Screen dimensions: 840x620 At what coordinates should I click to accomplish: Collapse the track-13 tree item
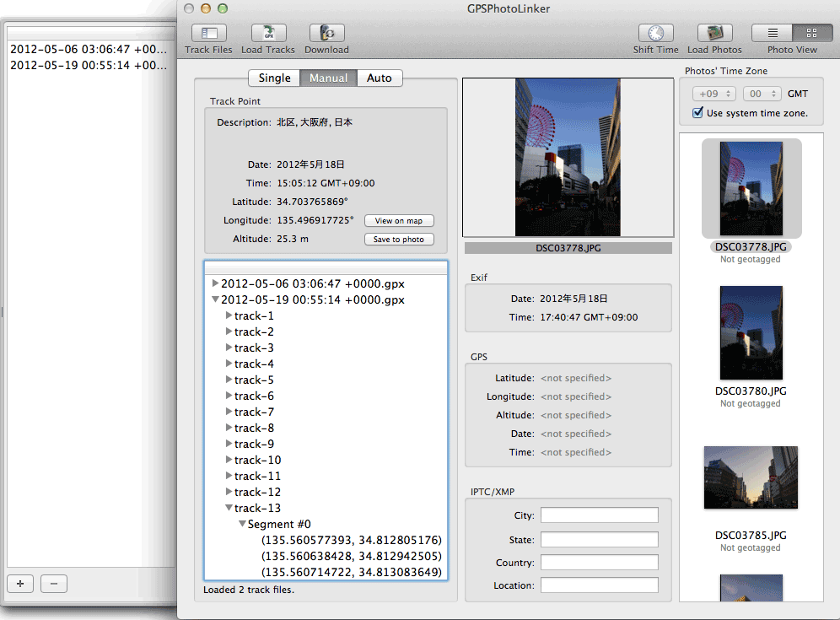tap(229, 508)
